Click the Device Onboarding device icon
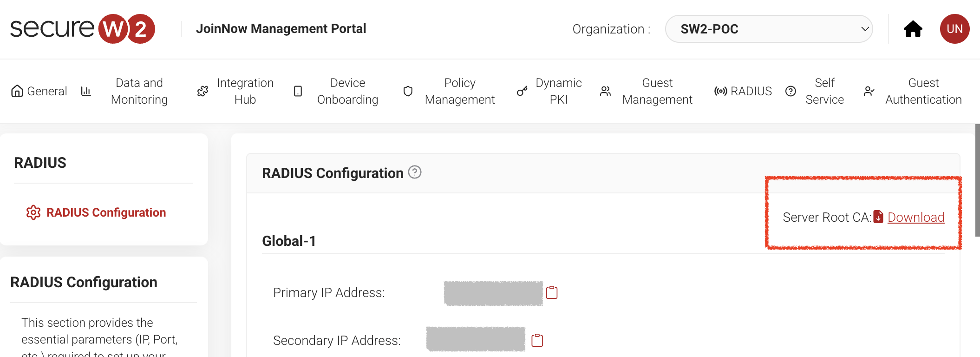Screen dimensions: 980x357 [298, 91]
